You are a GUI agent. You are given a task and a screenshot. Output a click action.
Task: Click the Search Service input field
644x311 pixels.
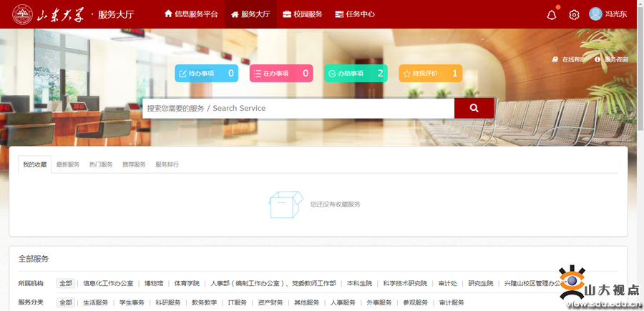pos(298,108)
